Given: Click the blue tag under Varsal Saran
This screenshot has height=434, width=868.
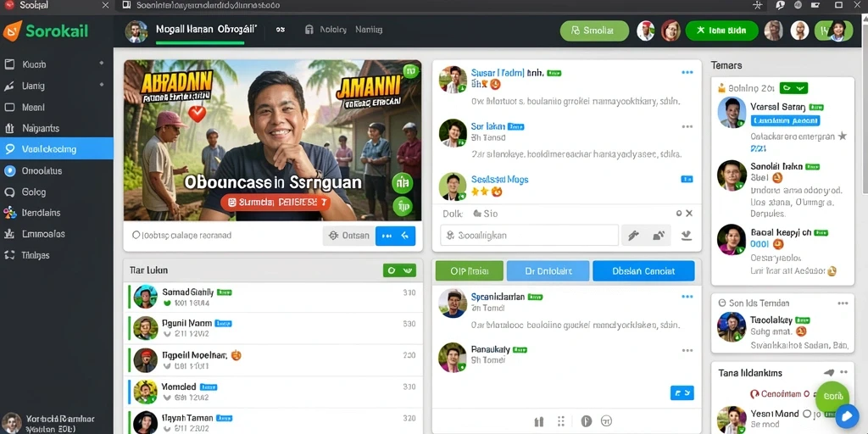Looking at the screenshot, I should pos(785,120).
